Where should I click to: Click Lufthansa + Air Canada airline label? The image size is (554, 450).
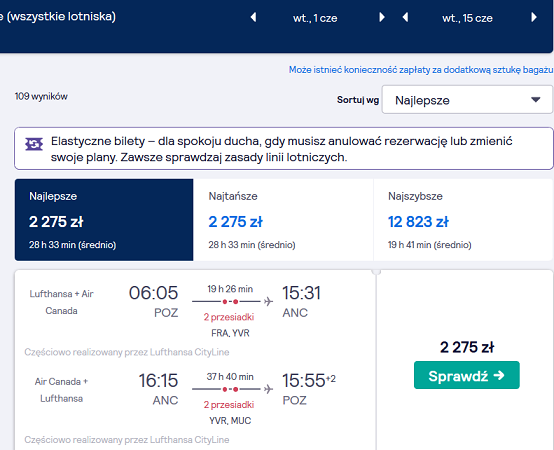tap(61, 302)
